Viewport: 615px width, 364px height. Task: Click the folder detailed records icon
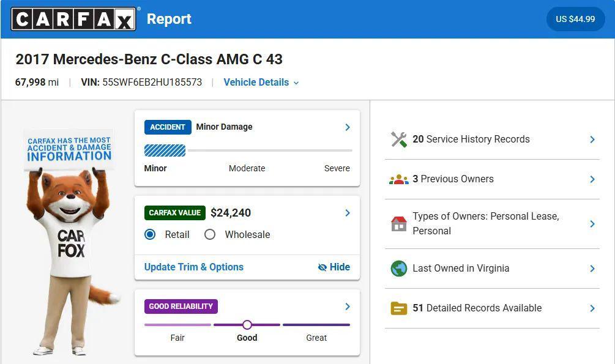(399, 308)
